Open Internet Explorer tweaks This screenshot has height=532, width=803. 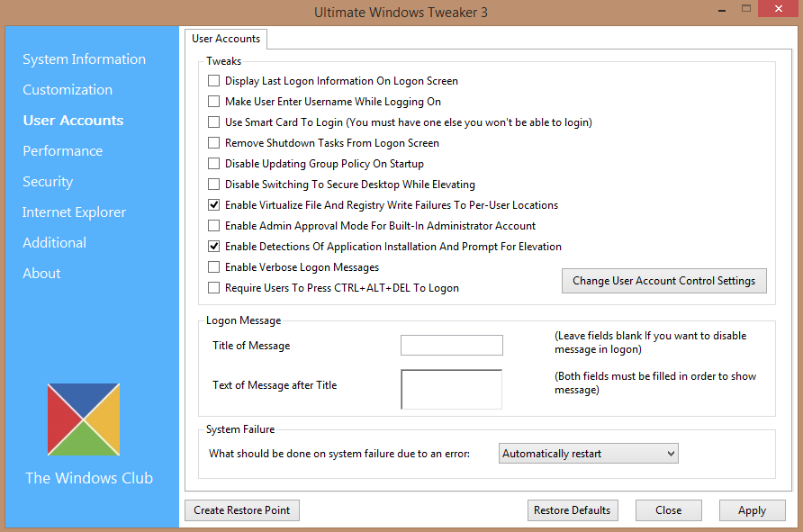pos(74,212)
